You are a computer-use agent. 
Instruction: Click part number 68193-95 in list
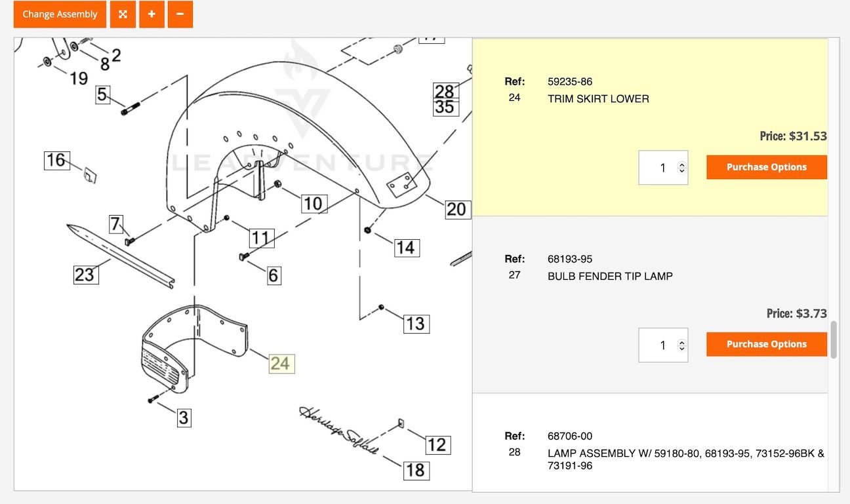569,259
